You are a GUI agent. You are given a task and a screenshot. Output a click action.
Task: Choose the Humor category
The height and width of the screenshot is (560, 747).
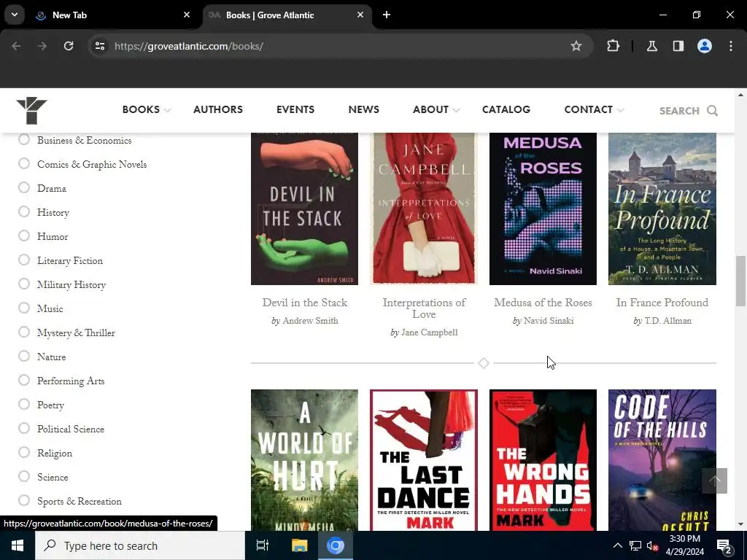click(x=24, y=236)
